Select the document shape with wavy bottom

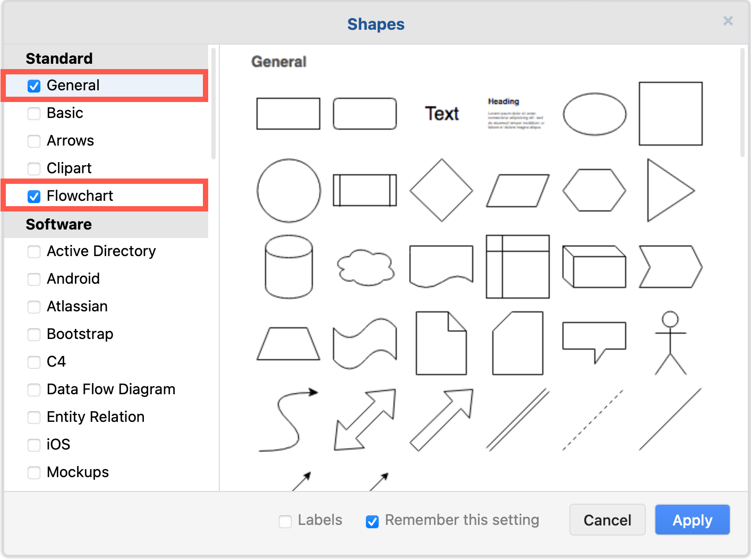[441, 266]
